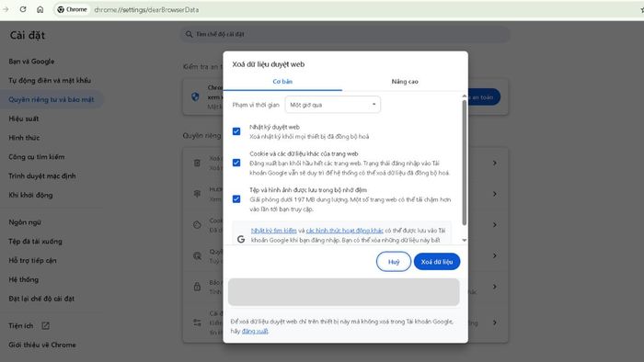Open Hệ thống settings section
The width and height of the screenshot is (644, 362).
coord(24,279)
